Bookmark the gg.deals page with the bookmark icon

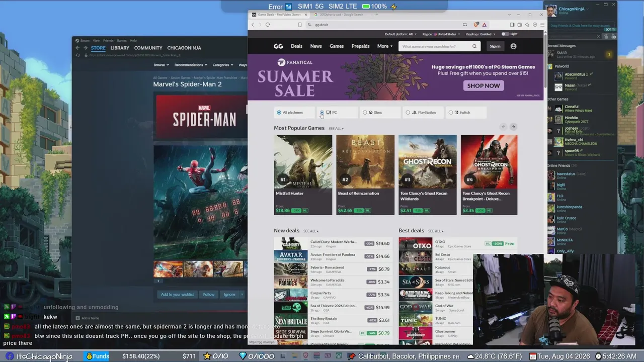pyautogui.click(x=300, y=25)
